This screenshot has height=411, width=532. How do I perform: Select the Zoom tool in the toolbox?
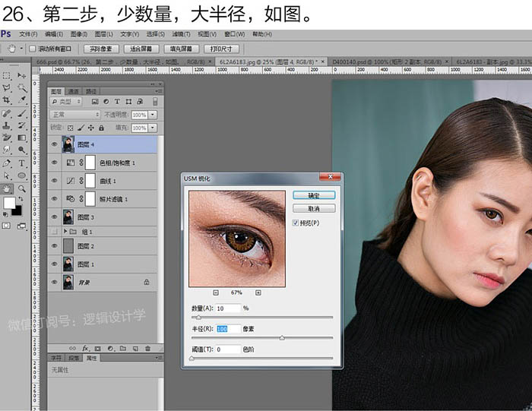pos(21,188)
